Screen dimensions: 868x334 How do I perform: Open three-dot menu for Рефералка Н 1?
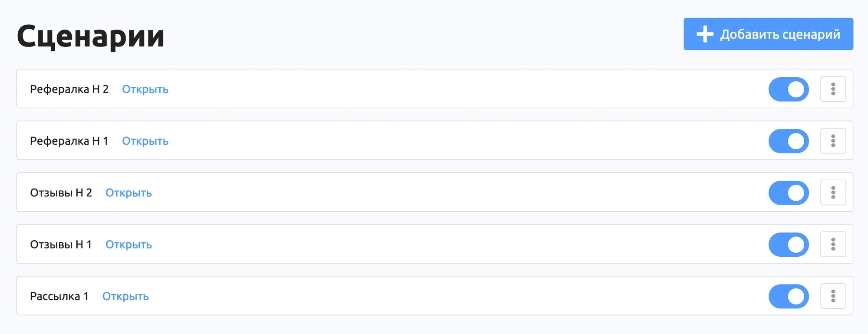point(833,141)
